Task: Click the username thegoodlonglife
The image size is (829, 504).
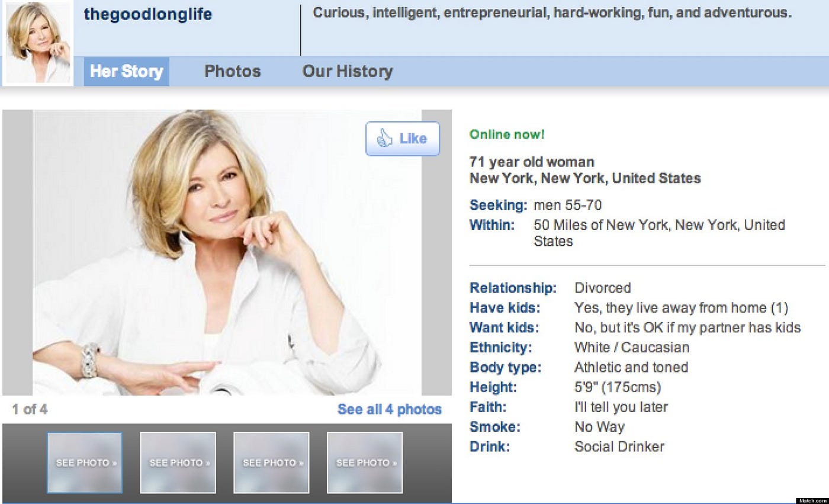Action: point(148,14)
